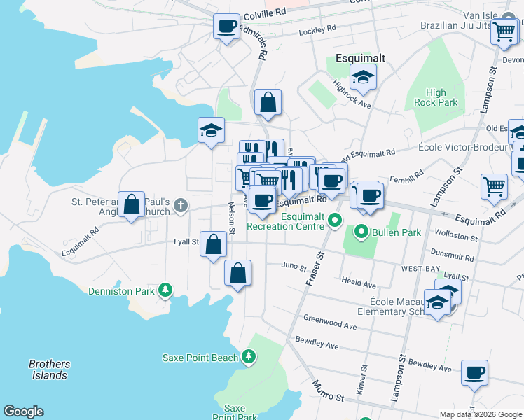Click the Nelson St street label
The height and width of the screenshot is (420, 524).
(x=231, y=218)
